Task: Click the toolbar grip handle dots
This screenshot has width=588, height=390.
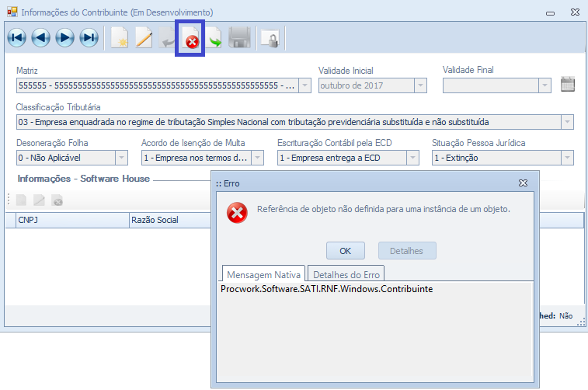Action: pyautogui.click(x=9, y=200)
